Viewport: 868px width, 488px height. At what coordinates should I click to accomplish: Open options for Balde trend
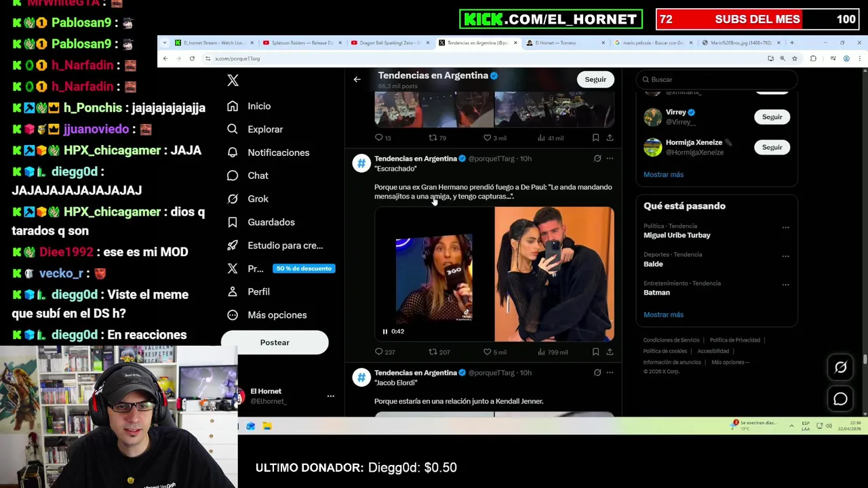tap(785, 256)
